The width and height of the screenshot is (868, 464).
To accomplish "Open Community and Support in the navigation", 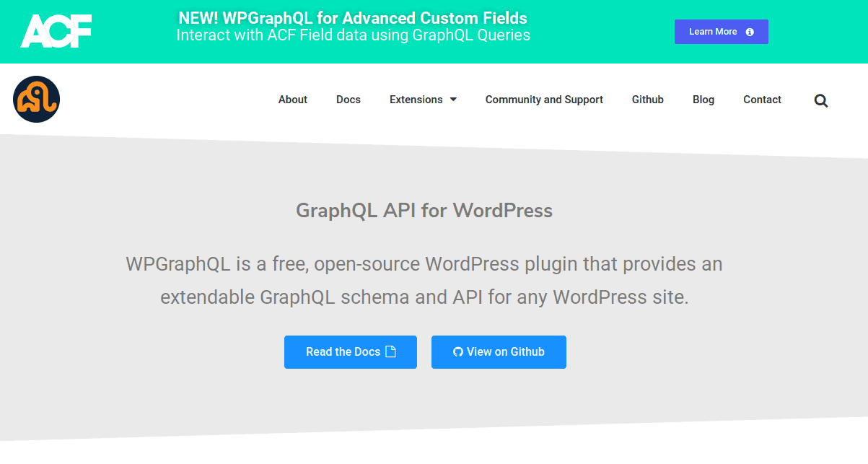I will click(x=544, y=100).
